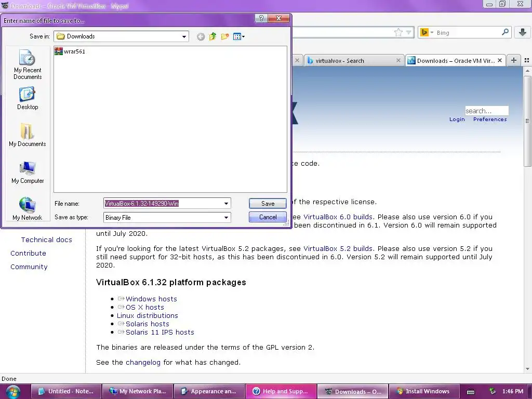Screen dimensions: 532x399
Task: Open Solaris 11 IPS hosts link
Action: (160, 332)
